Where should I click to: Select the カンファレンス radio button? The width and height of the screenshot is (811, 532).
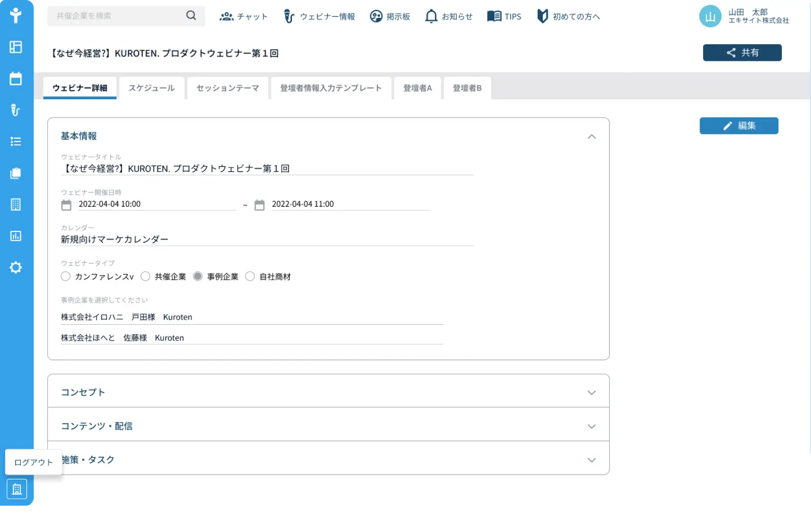point(65,276)
